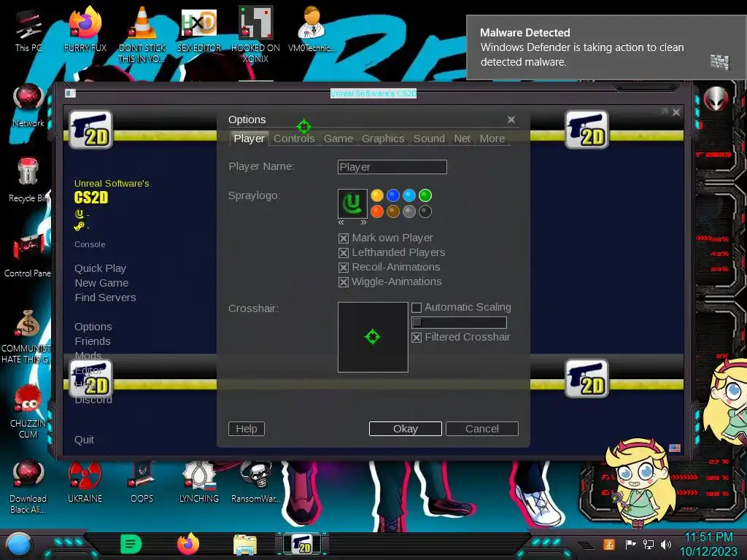Screen dimensions: 747x560
Task: Open Find Servers in CS2D menu
Action: (x=105, y=297)
